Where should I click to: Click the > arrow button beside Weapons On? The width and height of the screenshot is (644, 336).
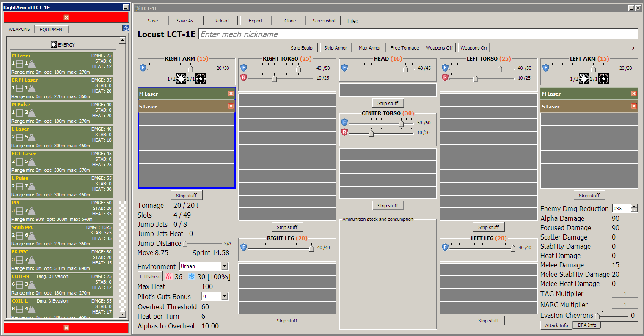pyautogui.click(x=633, y=48)
